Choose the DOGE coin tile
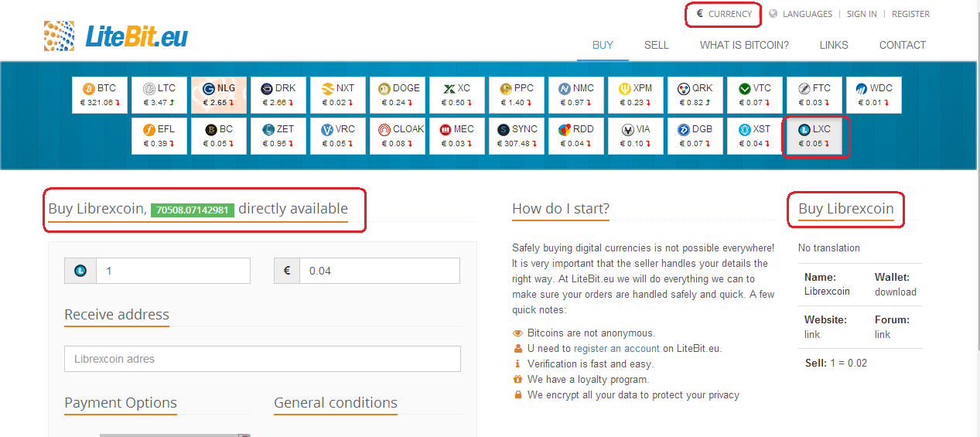The width and height of the screenshot is (980, 437). [x=398, y=95]
